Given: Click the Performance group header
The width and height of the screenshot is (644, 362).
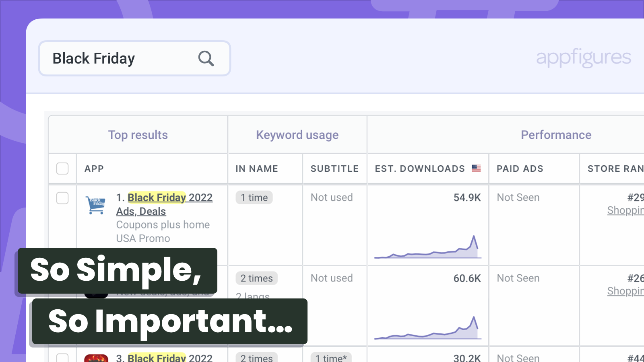Looking at the screenshot, I should (x=556, y=135).
